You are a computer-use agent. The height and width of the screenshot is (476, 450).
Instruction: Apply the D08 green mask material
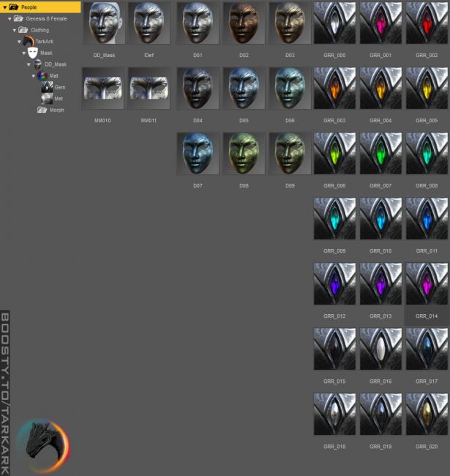pos(244,154)
